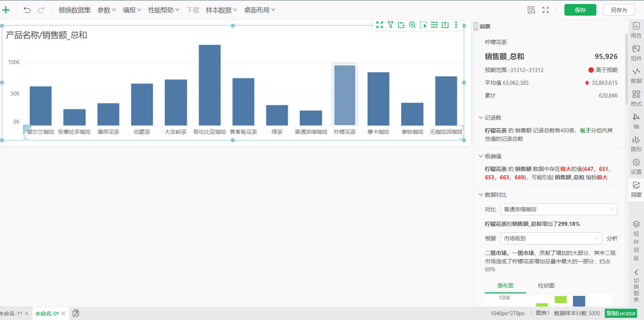This screenshot has height=320, width=644.
Task: Open the 图形 sidebar panel
Action: tap(636, 144)
